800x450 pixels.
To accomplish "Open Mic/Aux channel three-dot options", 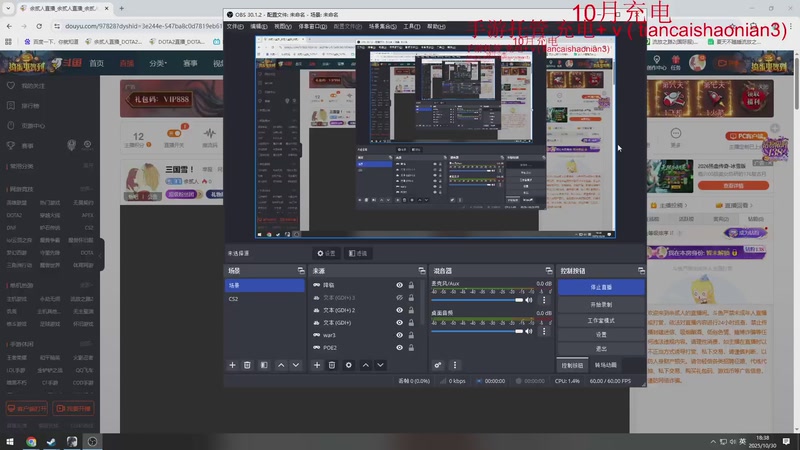I will pos(544,300).
